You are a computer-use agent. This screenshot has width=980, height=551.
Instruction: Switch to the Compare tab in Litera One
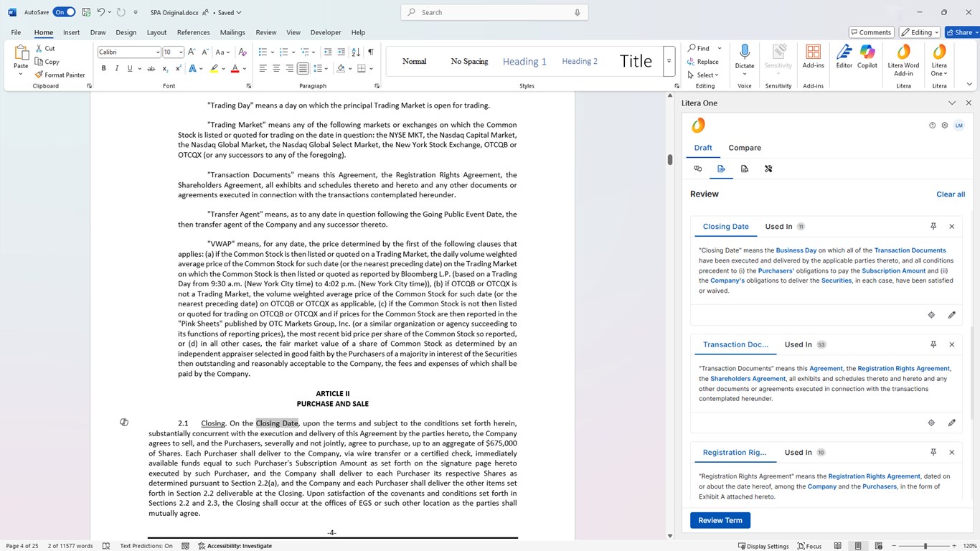coord(745,148)
